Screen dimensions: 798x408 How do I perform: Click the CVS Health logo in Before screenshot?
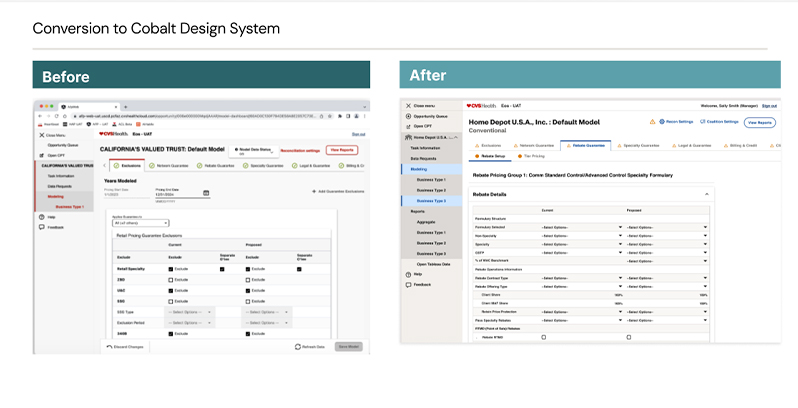pyautogui.click(x=113, y=134)
